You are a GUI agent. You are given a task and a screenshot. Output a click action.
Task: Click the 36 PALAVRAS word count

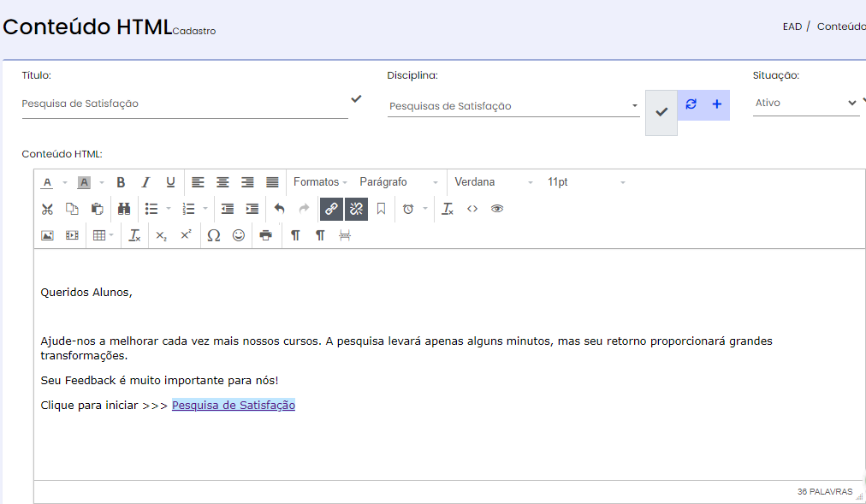pos(825,491)
